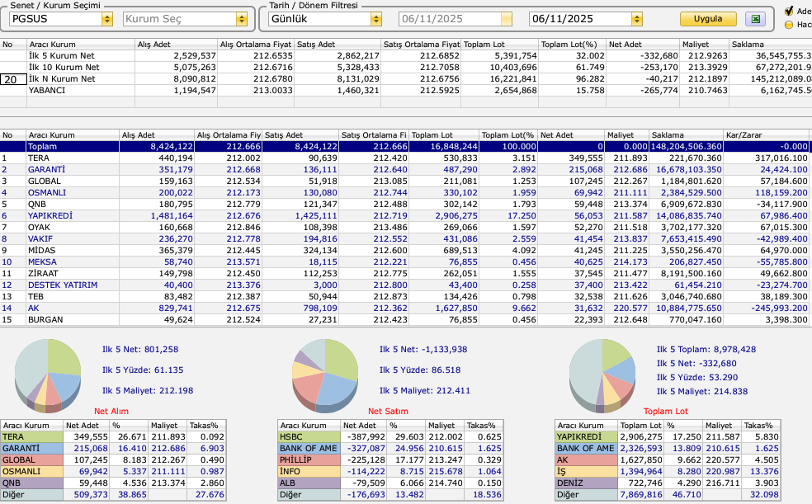Click the Net Alım pie chart
This screenshot has width=812, height=504.
pyautogui.click(x=48, y=375)
